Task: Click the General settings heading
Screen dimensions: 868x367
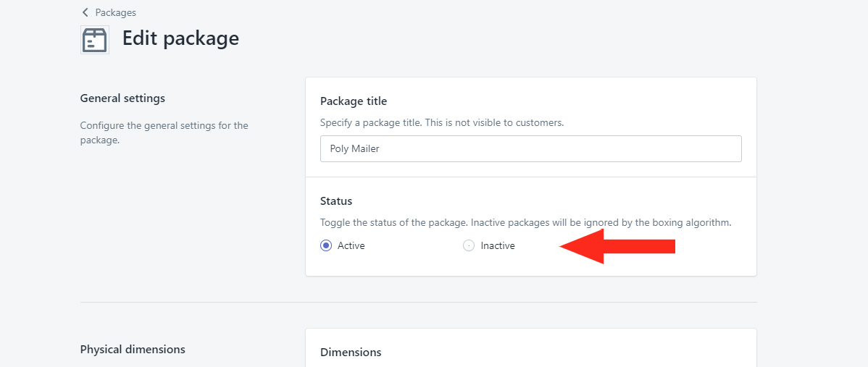Action: point(122,98)
